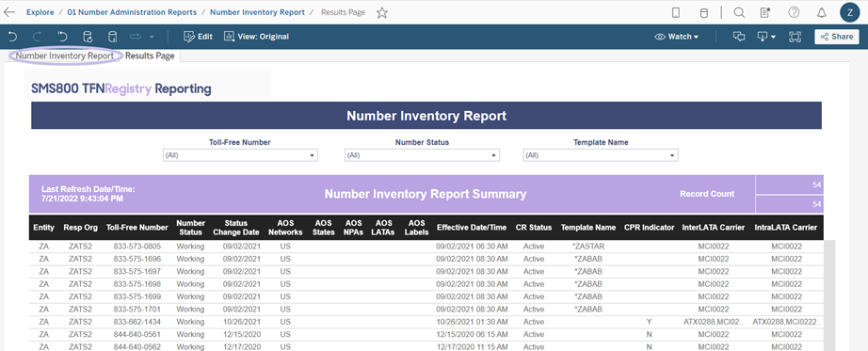Image resolution: width=868 pixels, height=351 pixels.
Task: Click the Status Change Date column header
Action: coord(235,228)
